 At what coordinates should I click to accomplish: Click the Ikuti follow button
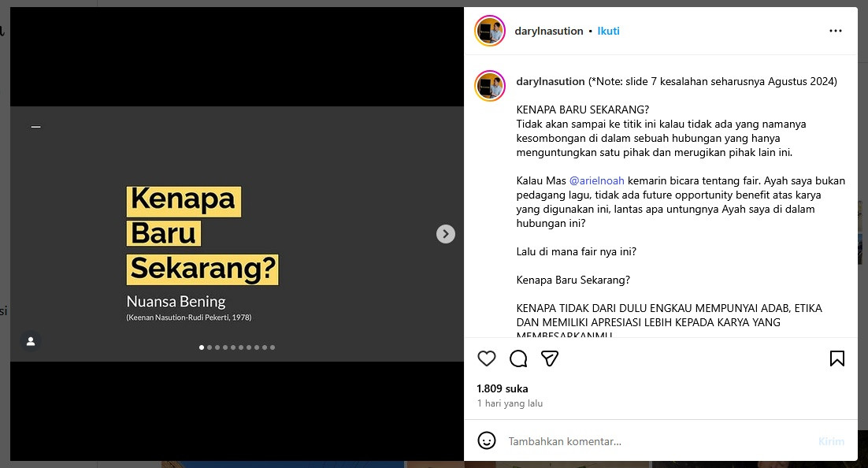(608, 31)
